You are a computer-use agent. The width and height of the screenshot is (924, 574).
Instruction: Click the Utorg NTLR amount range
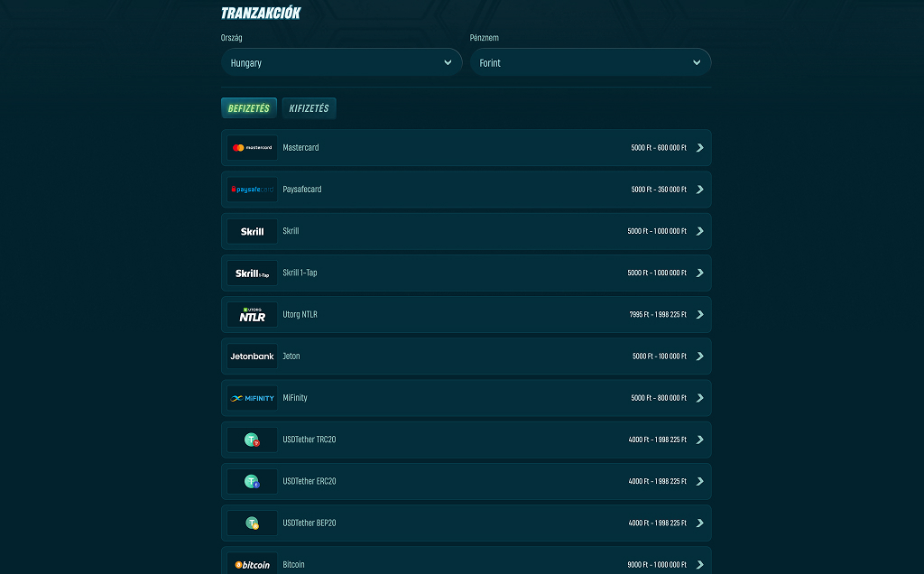pos(658,315)
